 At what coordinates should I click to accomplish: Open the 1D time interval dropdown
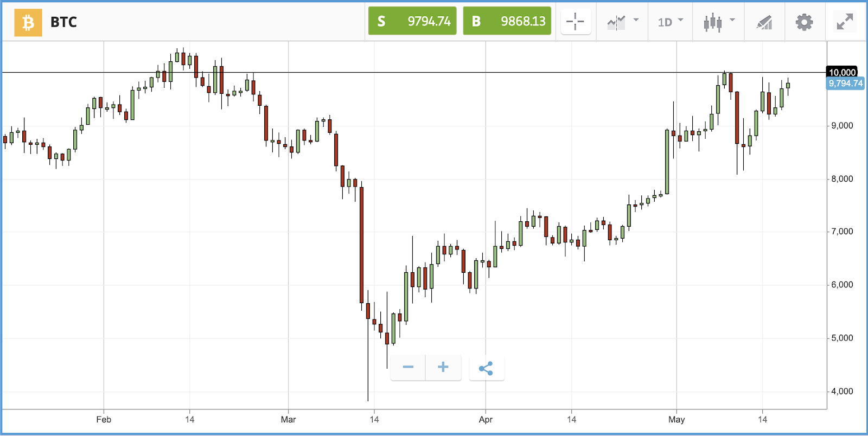[671, 22]
